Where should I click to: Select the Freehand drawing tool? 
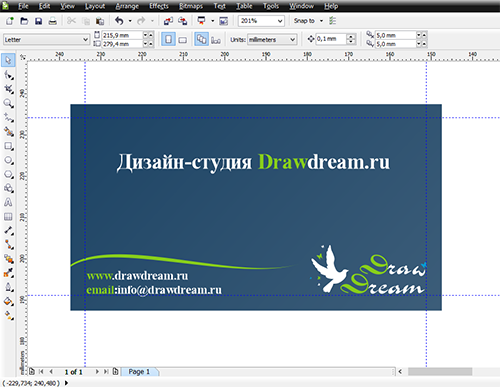click(x=8, y=118)
